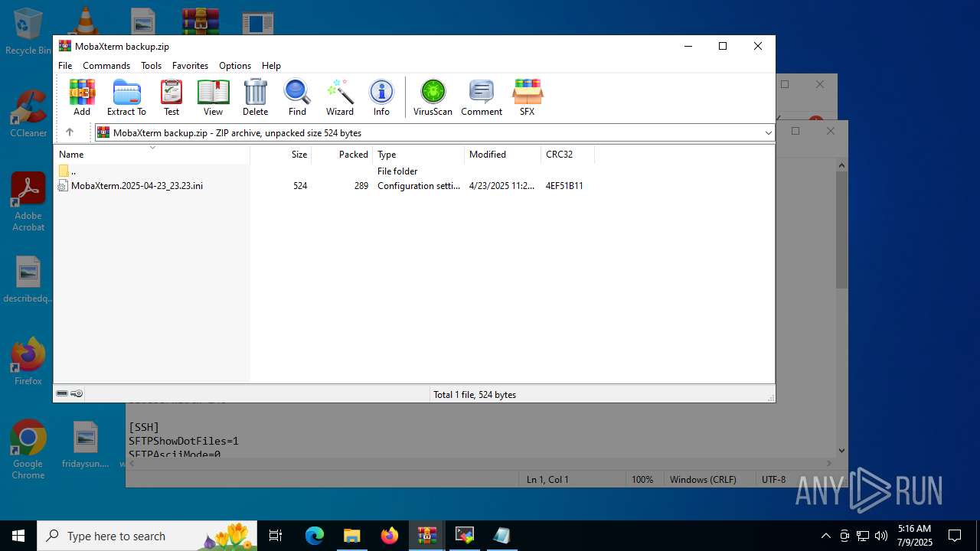The width and height of the screenshot is (980, 551).
Task: Select Google Chrome desktop shortcut
Action: pyautogui.click(x=28, y=450)
